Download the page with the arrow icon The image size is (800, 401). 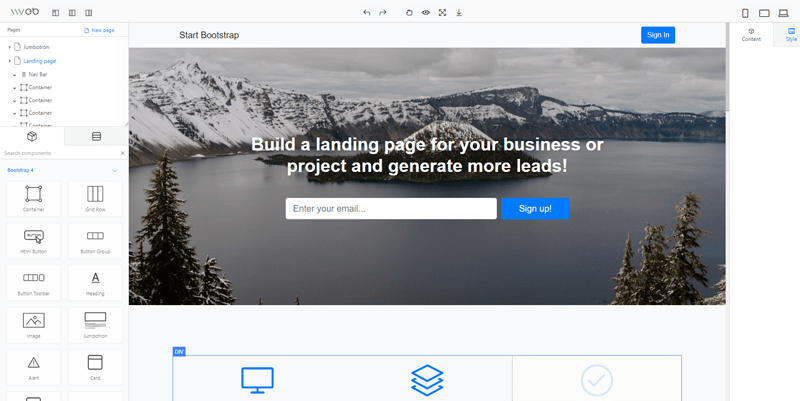[459, 13]
